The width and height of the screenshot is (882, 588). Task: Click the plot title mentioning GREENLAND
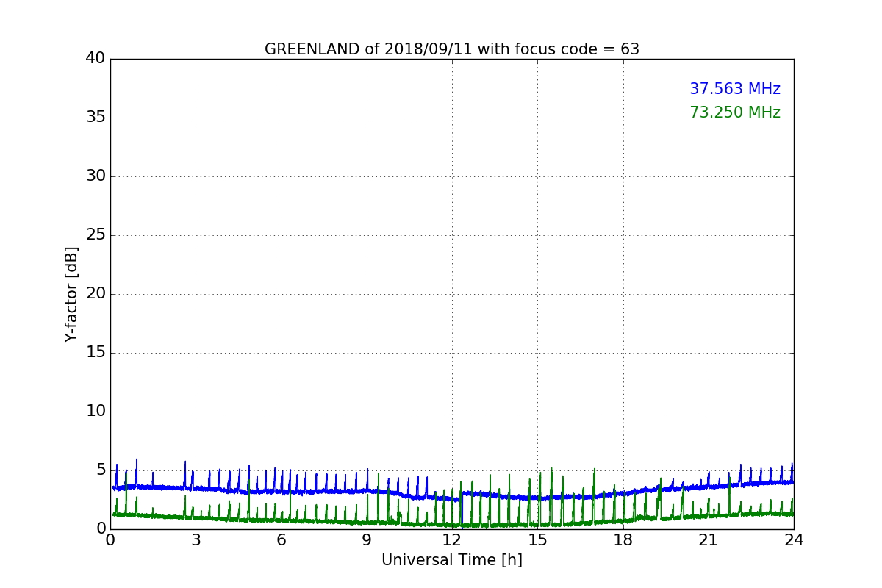[452, 49]
